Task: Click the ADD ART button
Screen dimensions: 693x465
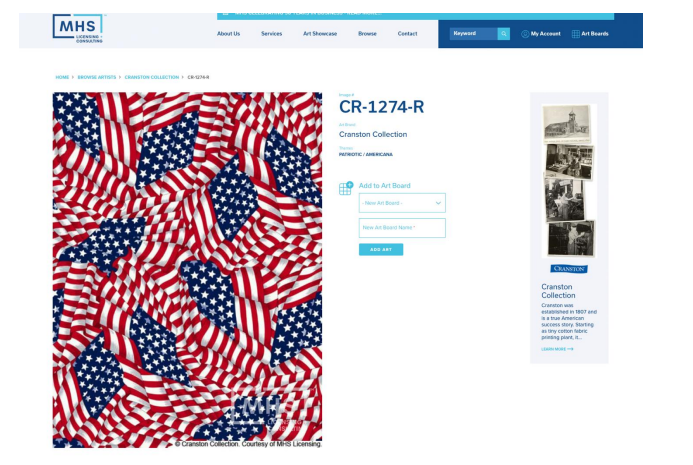Action: pyautogui.click(x=381, y=250)
